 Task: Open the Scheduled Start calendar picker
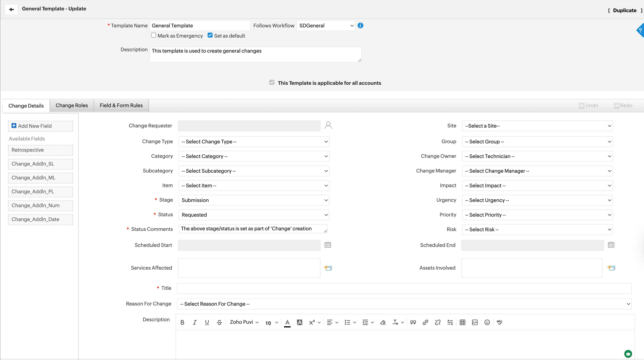coord(328,245)
